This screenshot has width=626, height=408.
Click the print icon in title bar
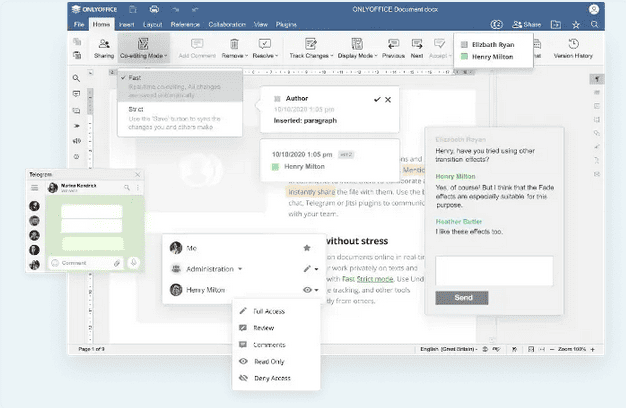pos(154,9)
